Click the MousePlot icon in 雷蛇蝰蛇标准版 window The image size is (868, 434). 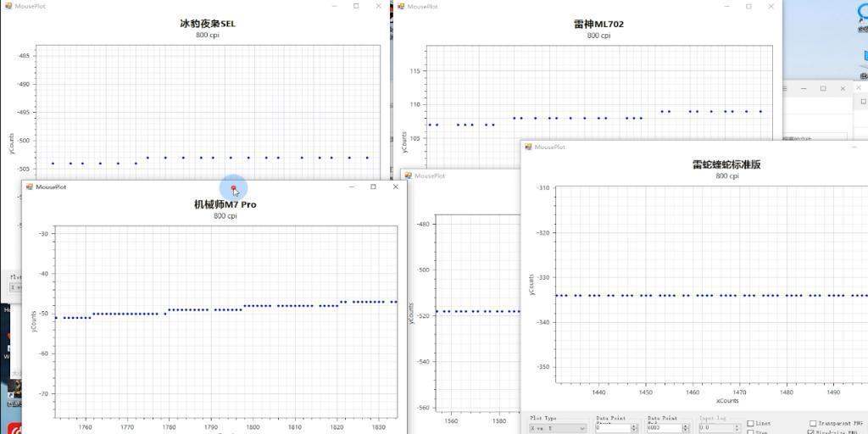(x=528, y=147)
